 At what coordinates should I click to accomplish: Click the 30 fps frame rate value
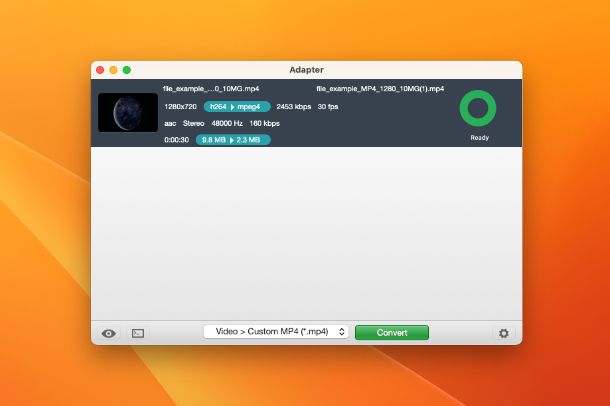click(328, 107)
